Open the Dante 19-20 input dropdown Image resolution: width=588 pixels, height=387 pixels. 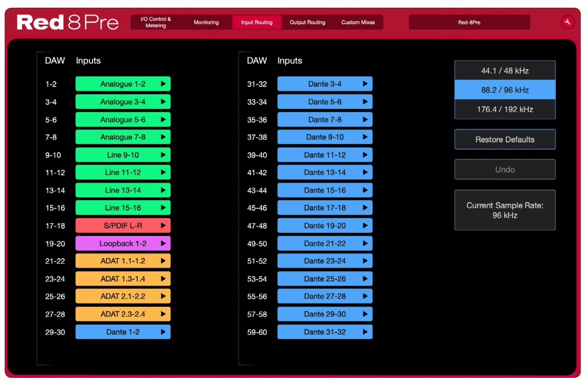point(325,225)
